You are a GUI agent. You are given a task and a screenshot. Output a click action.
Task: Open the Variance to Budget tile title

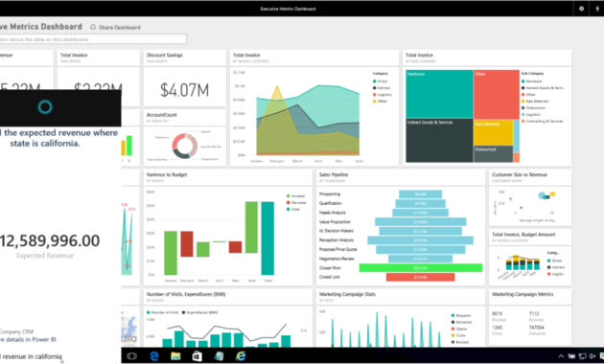167,174
